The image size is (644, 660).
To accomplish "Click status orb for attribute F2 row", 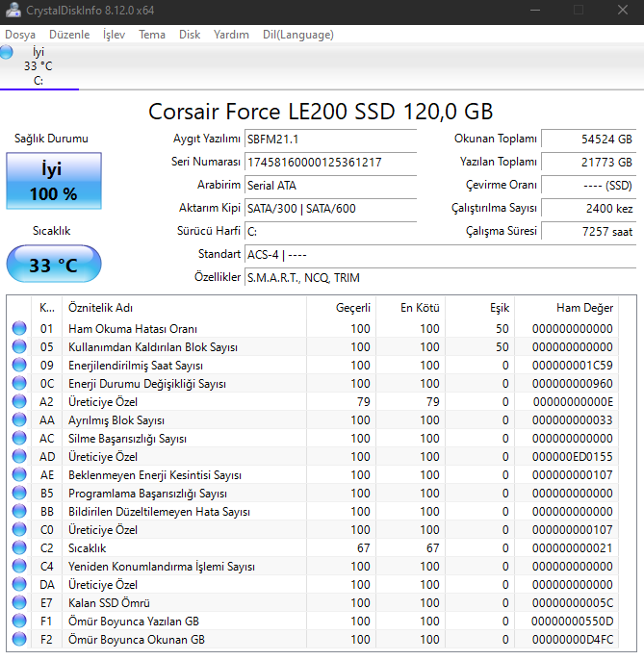I will (19, 640).
